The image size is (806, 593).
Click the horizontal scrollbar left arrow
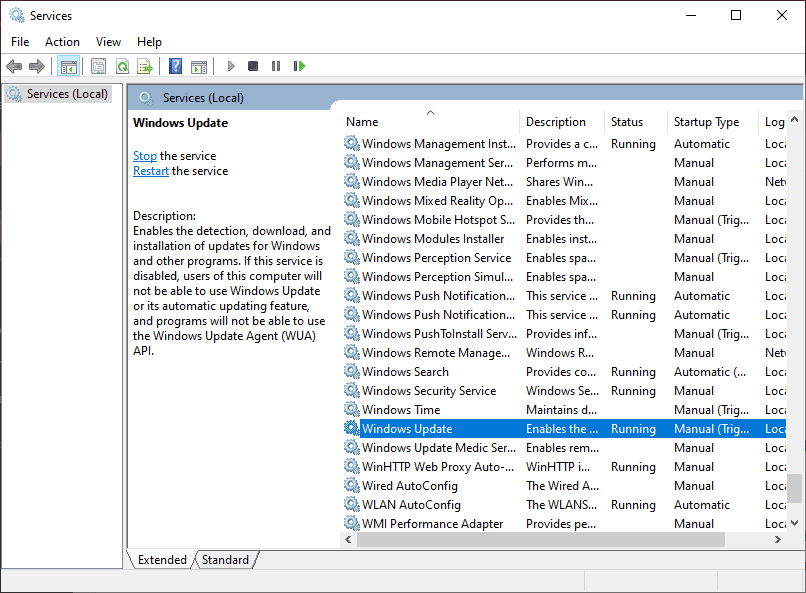pos(349,539)
